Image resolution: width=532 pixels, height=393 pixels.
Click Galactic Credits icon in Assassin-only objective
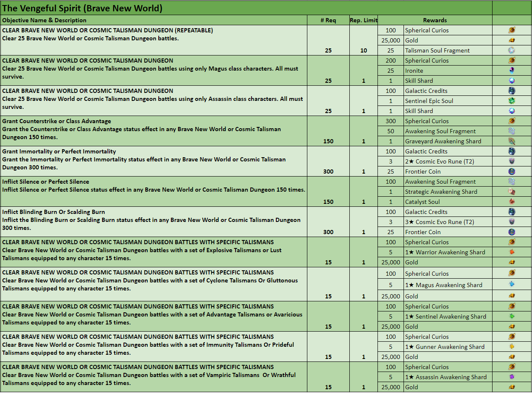point(511,91)
